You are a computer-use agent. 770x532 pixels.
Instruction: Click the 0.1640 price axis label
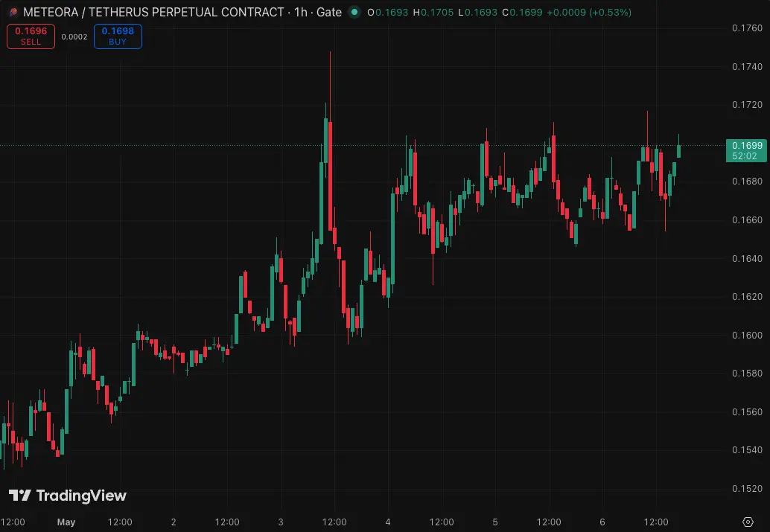(x=747, y=258)
